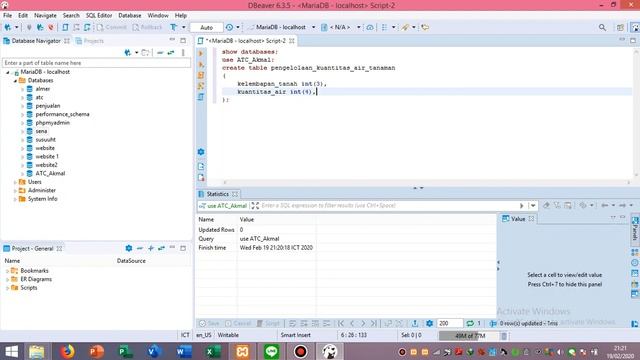Run garbage collector trash icon
640x360 pixels.
tap(504, 336)
